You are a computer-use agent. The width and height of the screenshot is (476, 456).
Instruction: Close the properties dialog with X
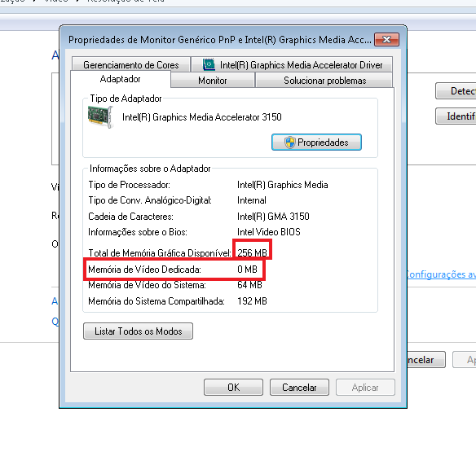[x=386, y=39]
